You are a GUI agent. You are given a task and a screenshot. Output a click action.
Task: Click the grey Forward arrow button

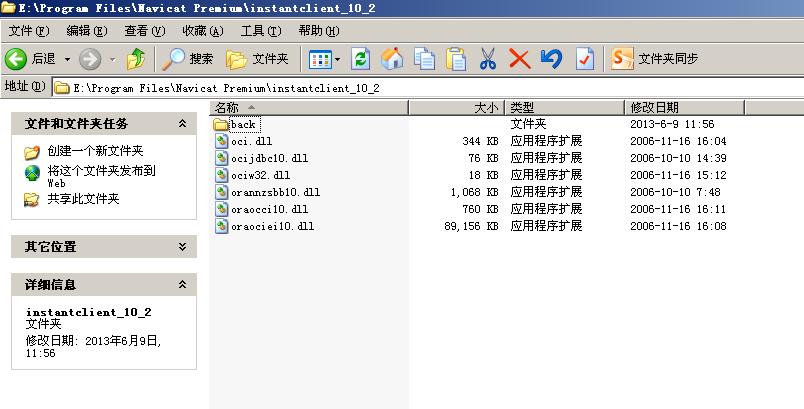tap(90, 59)
